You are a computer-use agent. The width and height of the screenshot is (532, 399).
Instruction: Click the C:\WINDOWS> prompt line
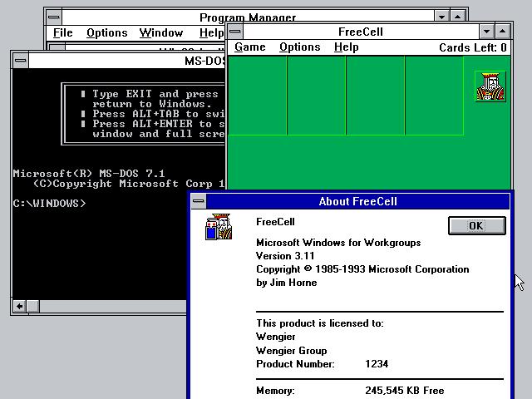coord(50,203)
